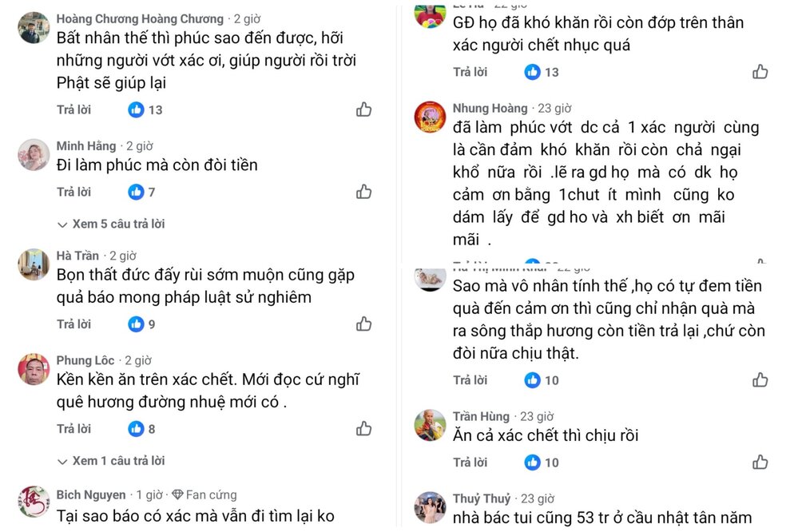Viewport: 798px width, 532px height.
Task: Click the like icon on Hoàng Chương's comment
Action: (364, 110)
